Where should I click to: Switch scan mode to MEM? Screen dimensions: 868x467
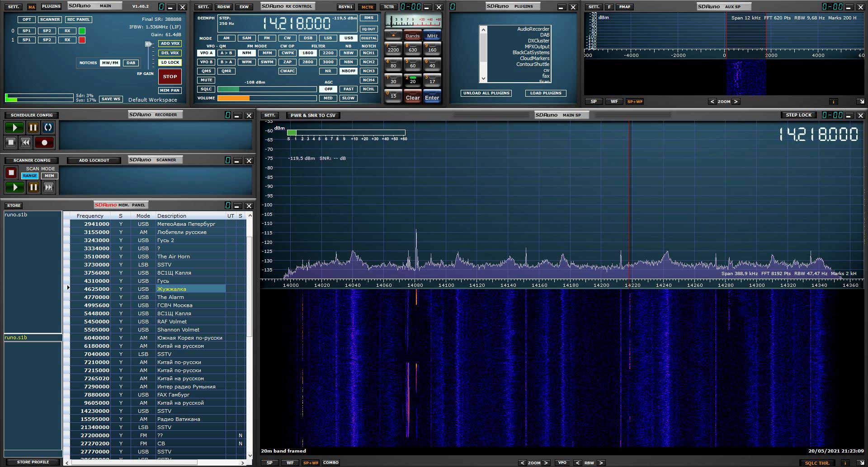point(49,176)
